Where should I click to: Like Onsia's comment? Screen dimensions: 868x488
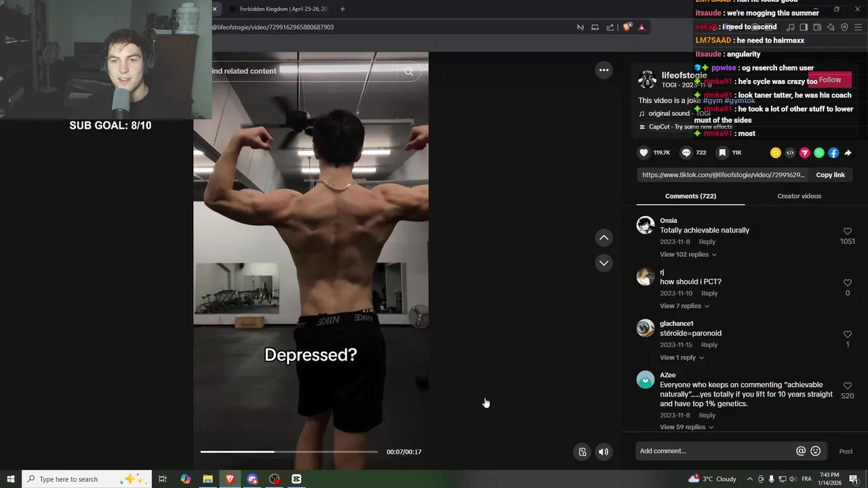tap(847, 232)
